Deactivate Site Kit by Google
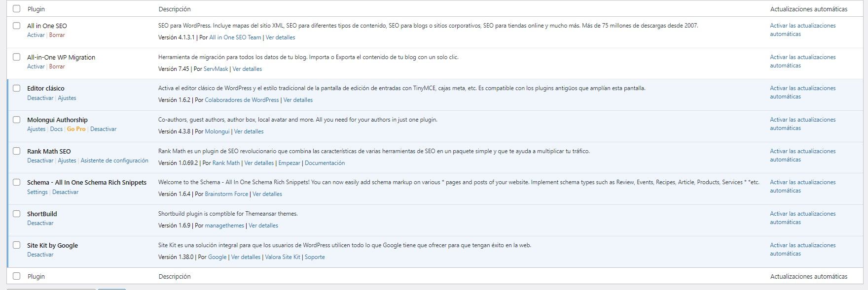This screenshot has height=290, width=868. pyautogui.click(x=40, y=255)
